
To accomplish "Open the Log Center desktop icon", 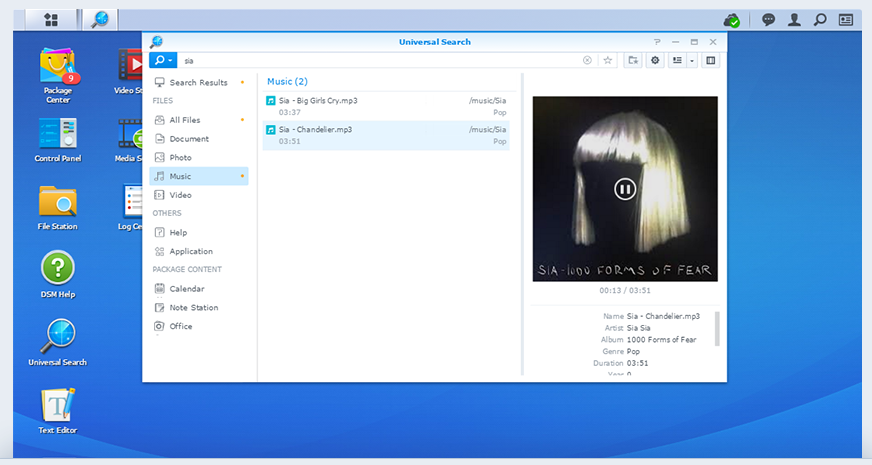I will (x=130, y=208).
